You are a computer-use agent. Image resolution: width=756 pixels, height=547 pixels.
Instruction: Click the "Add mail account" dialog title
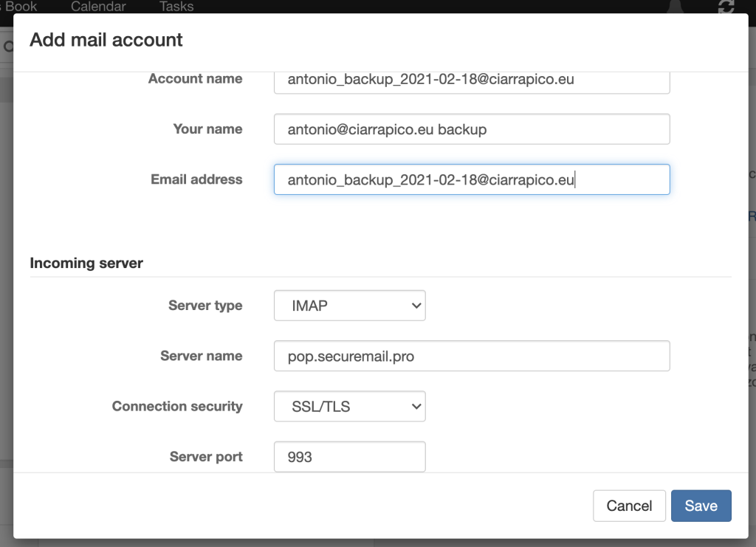[106, 40]
